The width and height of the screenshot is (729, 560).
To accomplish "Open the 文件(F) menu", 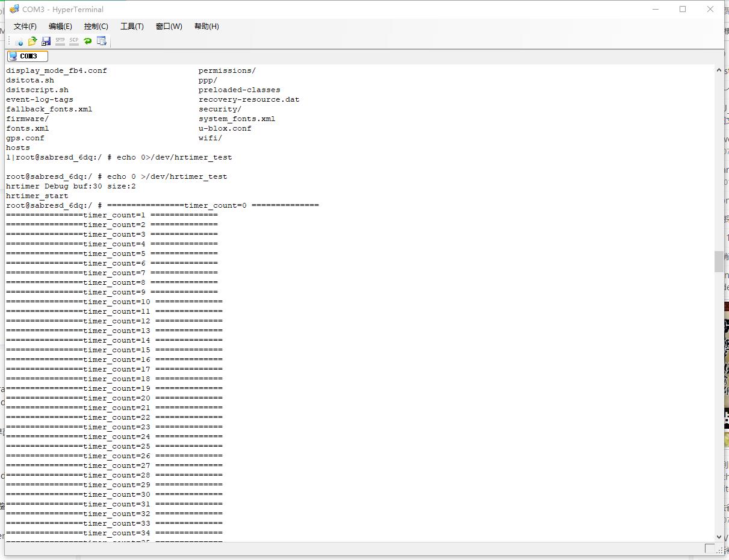I will tap(24, 26).
